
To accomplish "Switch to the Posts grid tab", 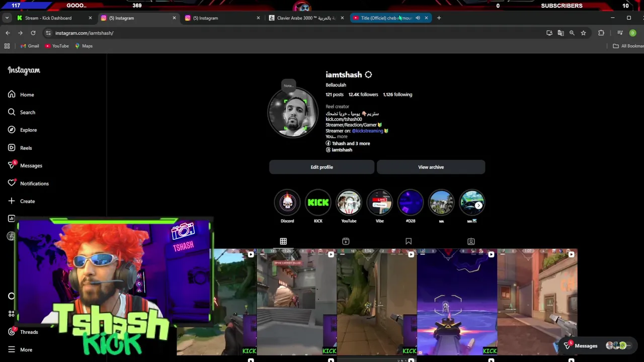I will click(x=283, y=241).
